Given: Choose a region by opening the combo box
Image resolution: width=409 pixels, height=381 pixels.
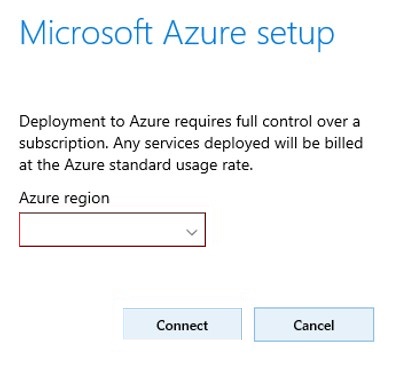Looking at the screenshot, I should [x=112, y=230].
